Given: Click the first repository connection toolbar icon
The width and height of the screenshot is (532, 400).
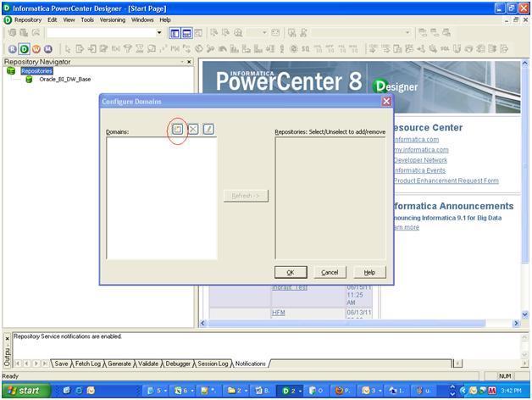Looking at the screenshot, I should (x=12, y=33).
